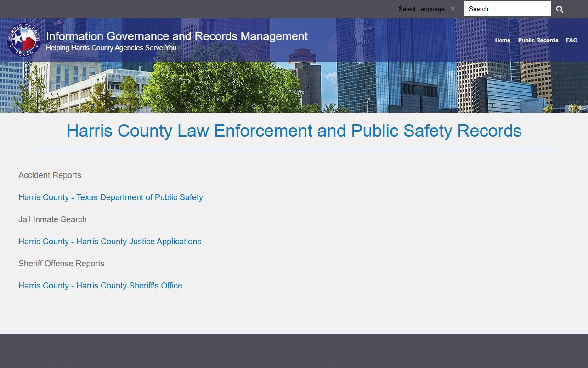
Task: Open Harris County Sheriff's Office link
Action: [x=100, y=286]
